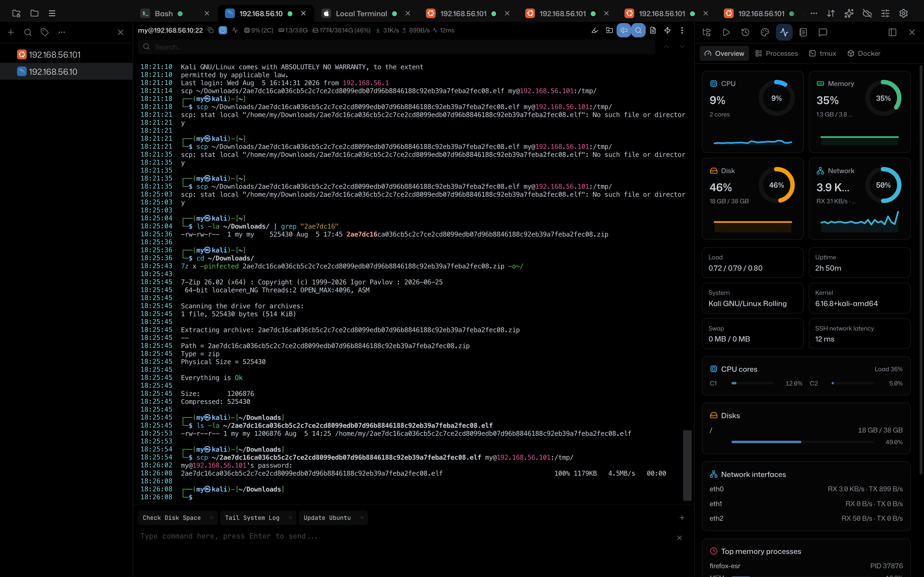
Task: Click the lightning quick commands icon
Action: 667,30
